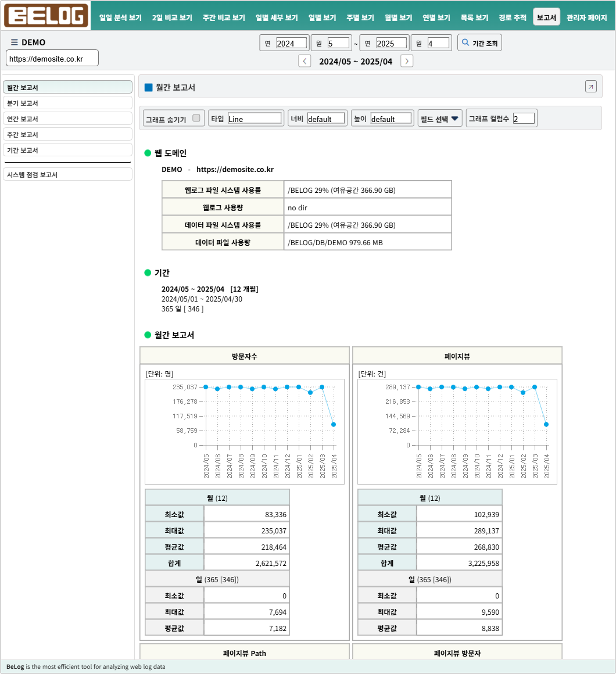This screenshot has height=674, width=616.
Task: Open 시스템 점검 보고서 in sidebar
Action: point(67,174)
